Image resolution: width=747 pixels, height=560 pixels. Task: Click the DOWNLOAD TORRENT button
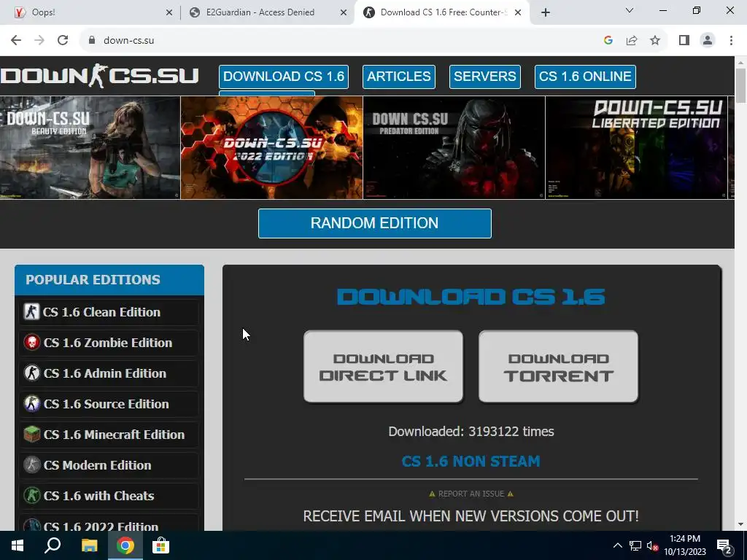558,367
